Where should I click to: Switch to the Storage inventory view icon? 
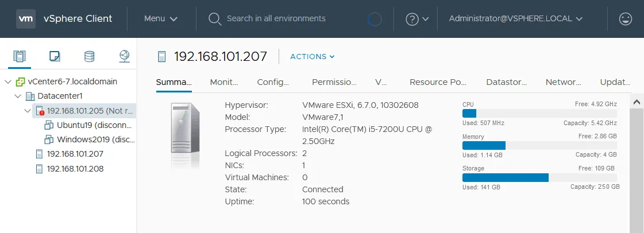pos(89,56)
